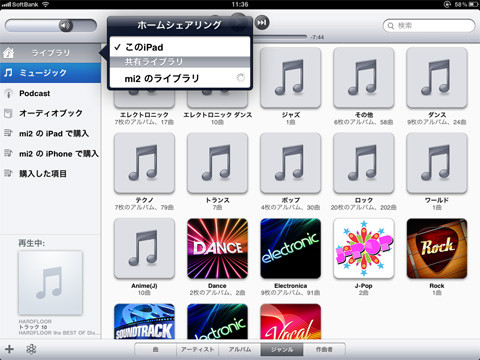Click the エレクトロニック ダンス genre label

coord(217,115)
